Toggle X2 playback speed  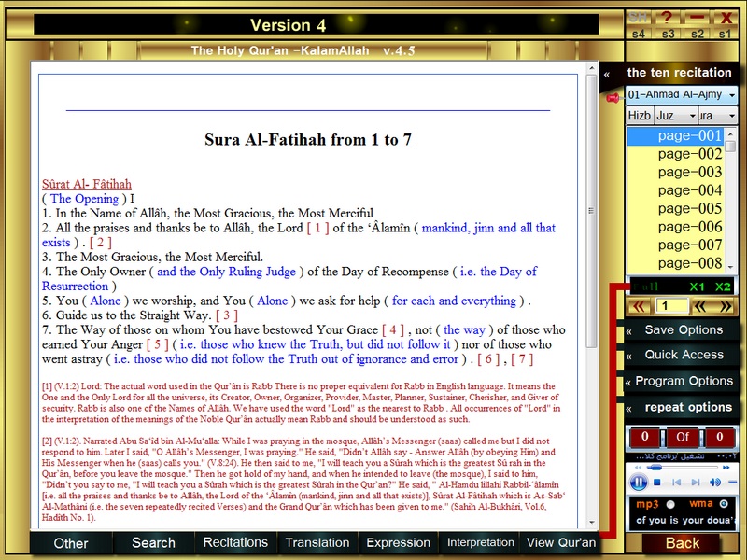coord(723,287)
